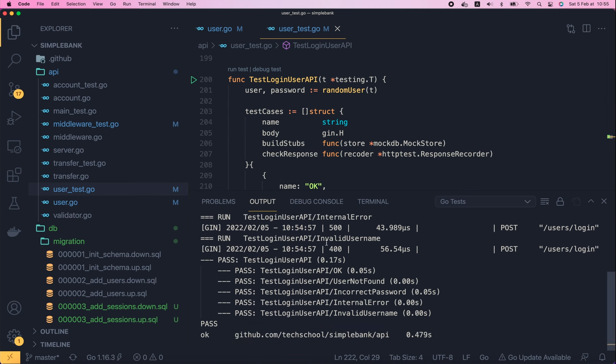Expand the OUTLINE section
This screenshot has width=616, height=364.
point(54,332)
